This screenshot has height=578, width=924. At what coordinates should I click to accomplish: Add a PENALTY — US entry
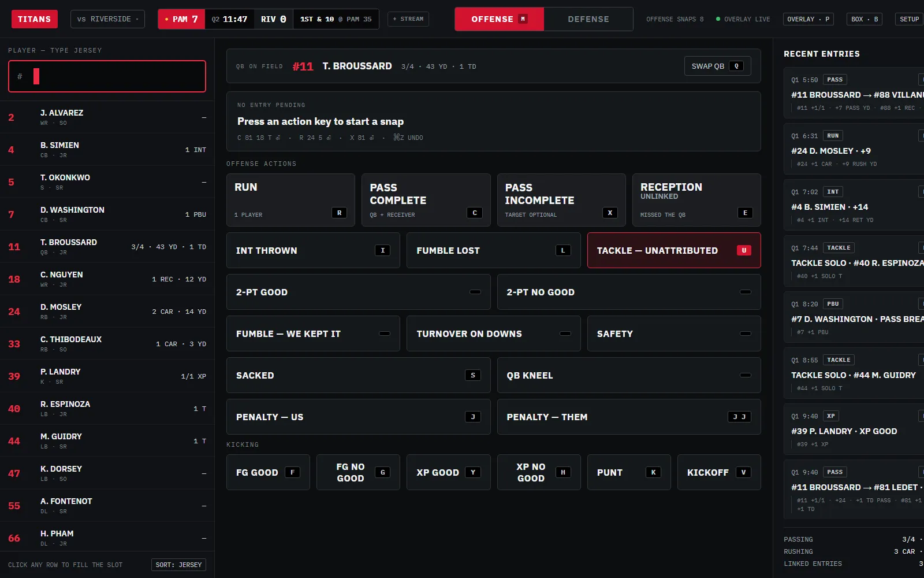[x=358, y=417]
